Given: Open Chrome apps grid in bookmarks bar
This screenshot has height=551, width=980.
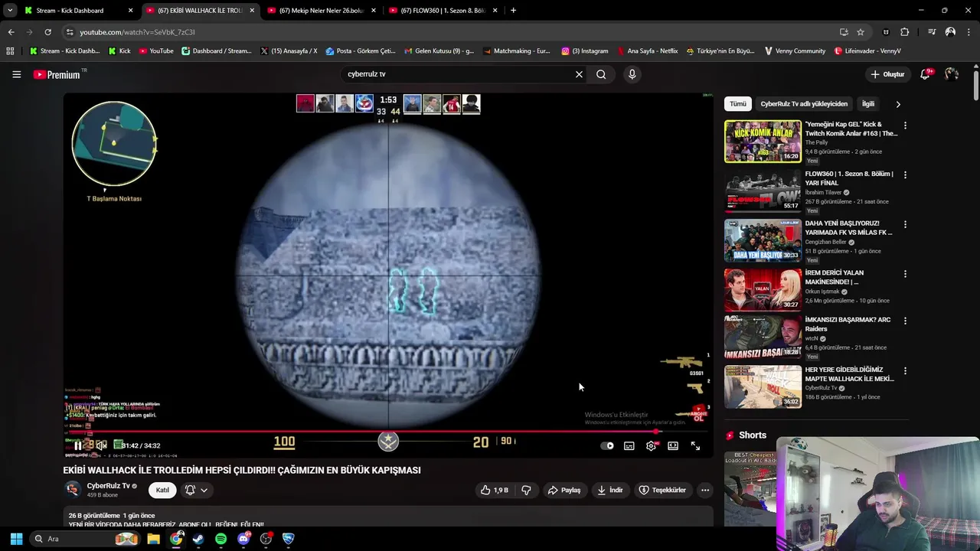Looking at the screenshot, I should point(10,51).
